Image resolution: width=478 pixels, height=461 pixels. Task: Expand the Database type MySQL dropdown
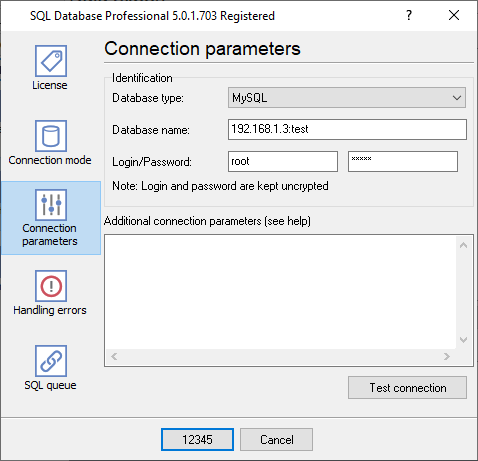coord(347,98)
